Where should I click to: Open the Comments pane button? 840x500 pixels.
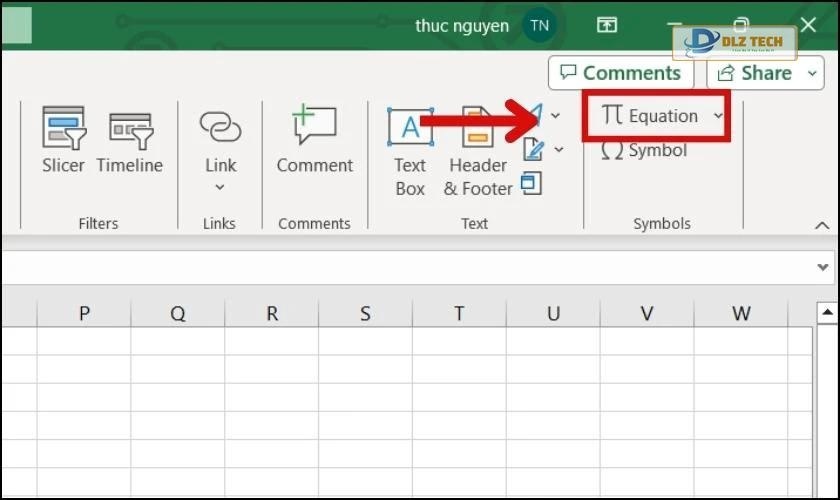point(620,73)
